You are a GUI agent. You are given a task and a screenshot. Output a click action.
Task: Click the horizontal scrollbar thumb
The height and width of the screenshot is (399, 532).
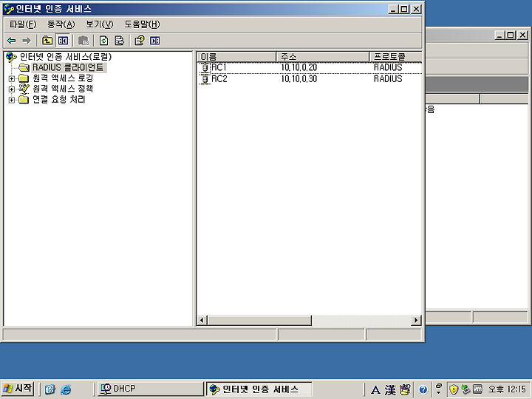coord(259,320)
